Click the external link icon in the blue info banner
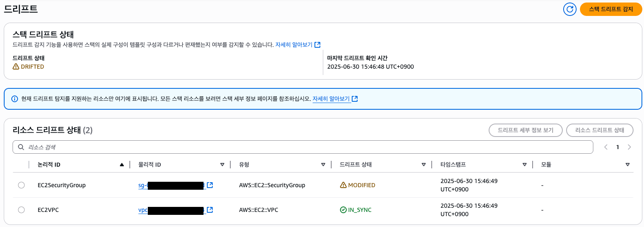Viewport: 644px width, 227px height. point(355,99)
